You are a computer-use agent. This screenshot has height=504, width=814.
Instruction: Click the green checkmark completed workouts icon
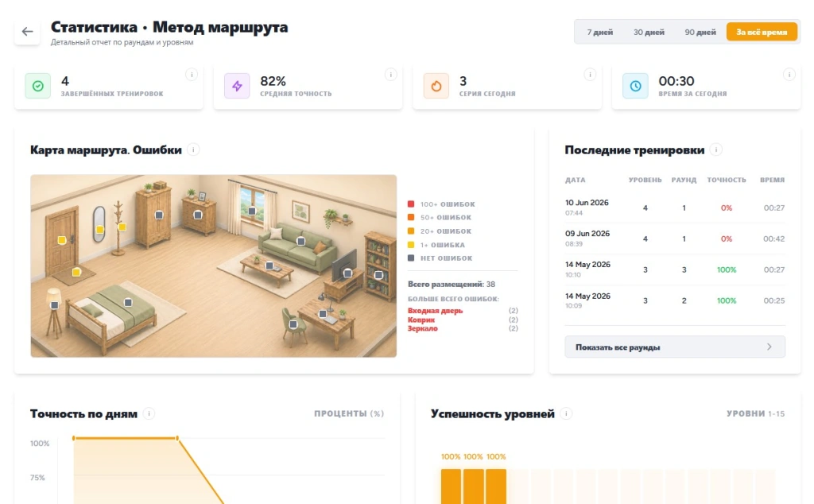click(38, 86)
